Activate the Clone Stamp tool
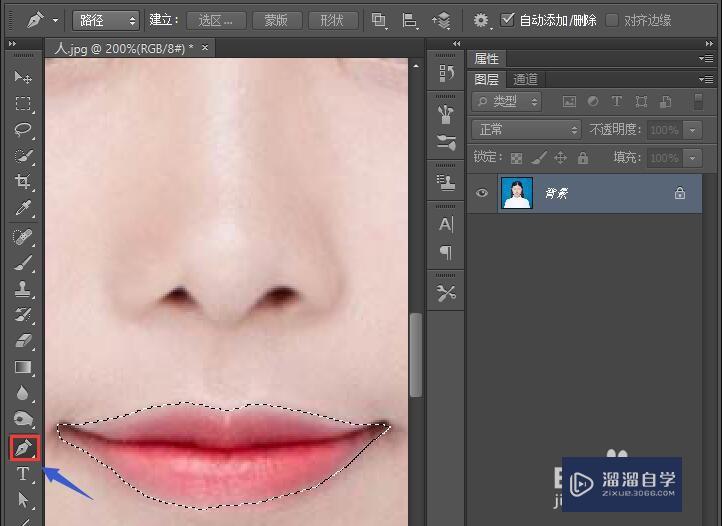 pyautogui.click(x=23, y=288)
